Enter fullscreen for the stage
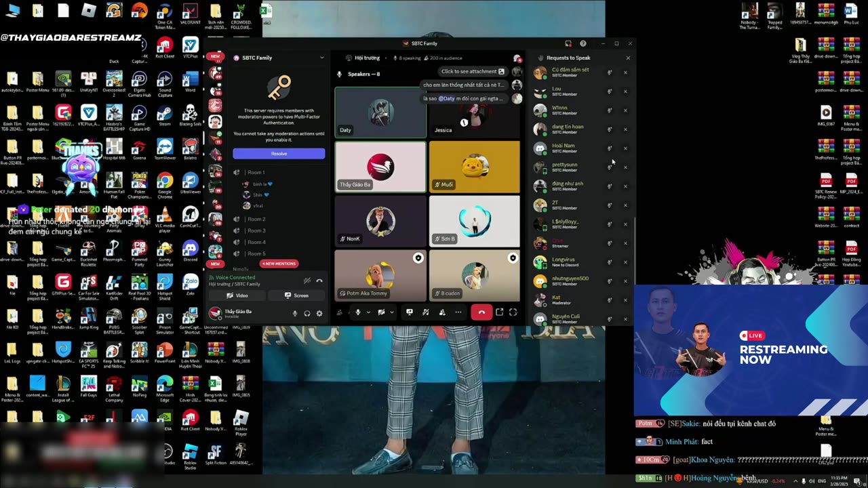Screen dimensions: 868x488 point(513,312)
